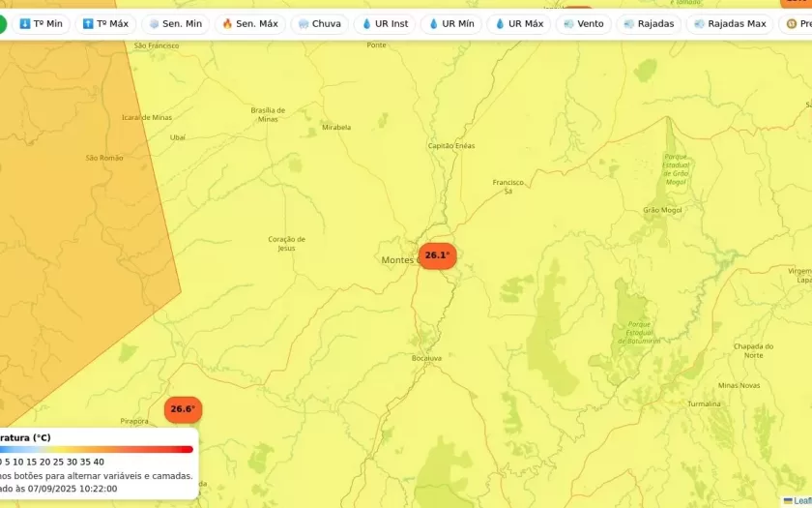Open the Leaflet attribution link
Image resolution: width=812 pixels, height=508 pixels.
[800, 500]
